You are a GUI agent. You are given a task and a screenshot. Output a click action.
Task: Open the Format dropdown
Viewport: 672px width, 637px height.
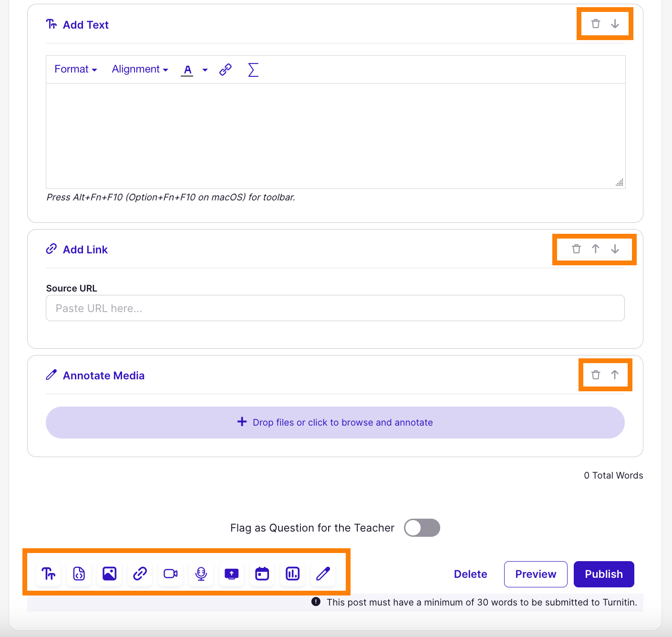click(76, 69)
